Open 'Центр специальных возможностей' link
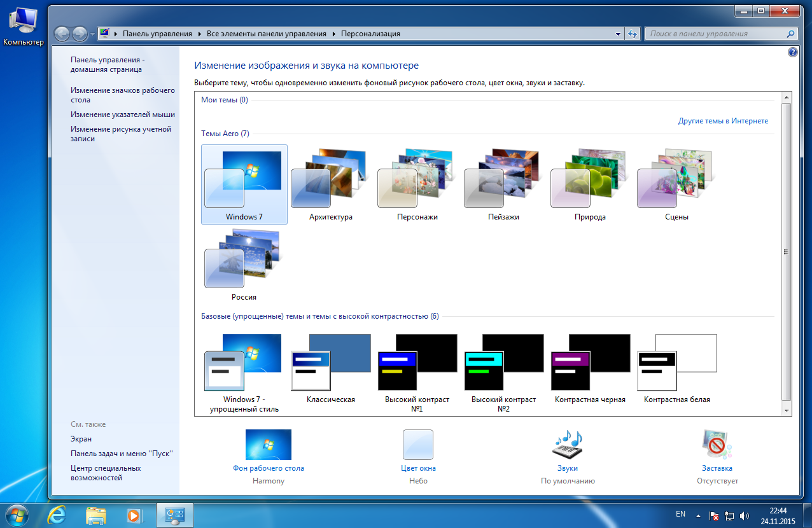The width and height of the screenshot is (812, 528). pos(106,473)
